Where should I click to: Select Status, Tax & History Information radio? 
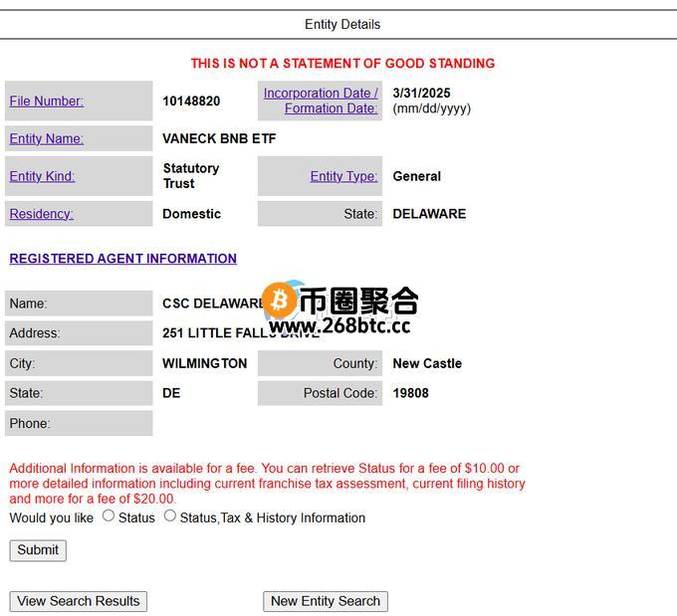pos(170,515)
